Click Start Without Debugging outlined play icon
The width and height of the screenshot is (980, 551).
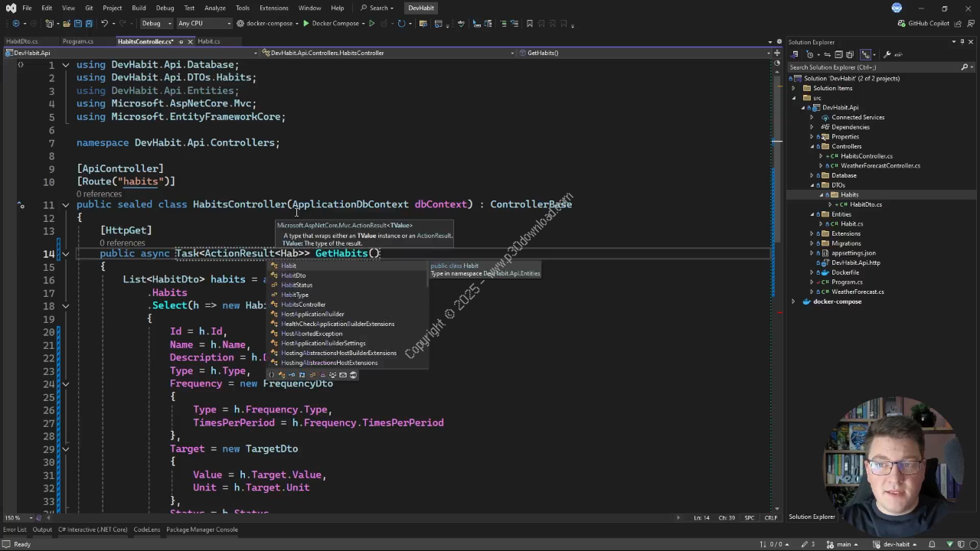371,23
